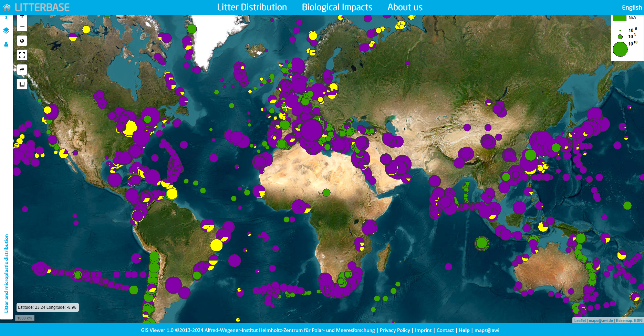
Task: Click the Leaflet attribution link
Action: pos(580,320)
